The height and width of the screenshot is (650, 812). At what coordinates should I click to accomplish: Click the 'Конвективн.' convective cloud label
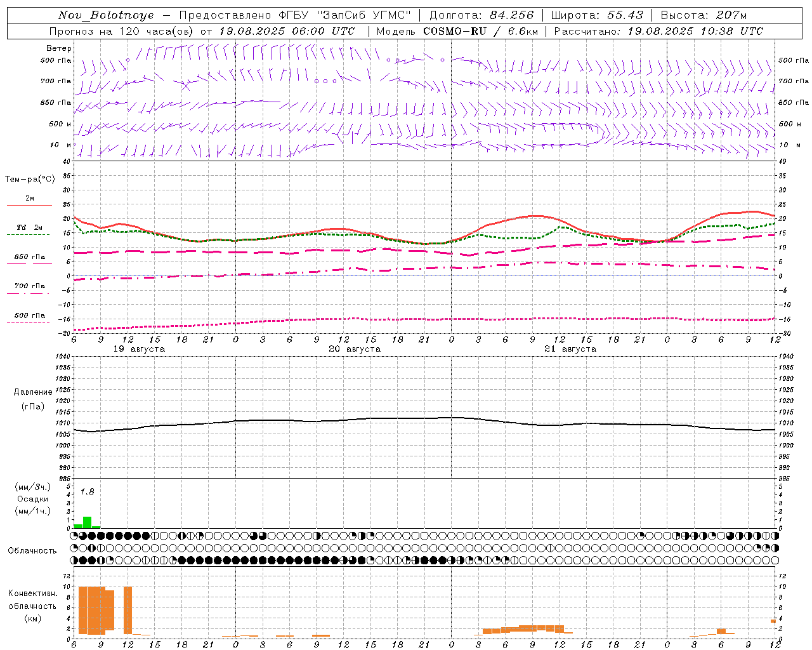click(x=32, y=594)
